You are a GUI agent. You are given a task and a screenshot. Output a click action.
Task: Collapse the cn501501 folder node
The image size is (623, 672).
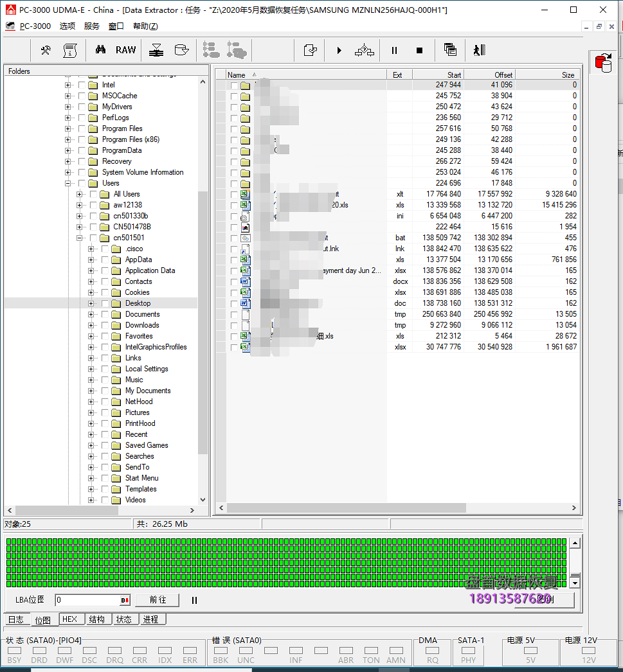pyautogui.click(x=79, y=238)
